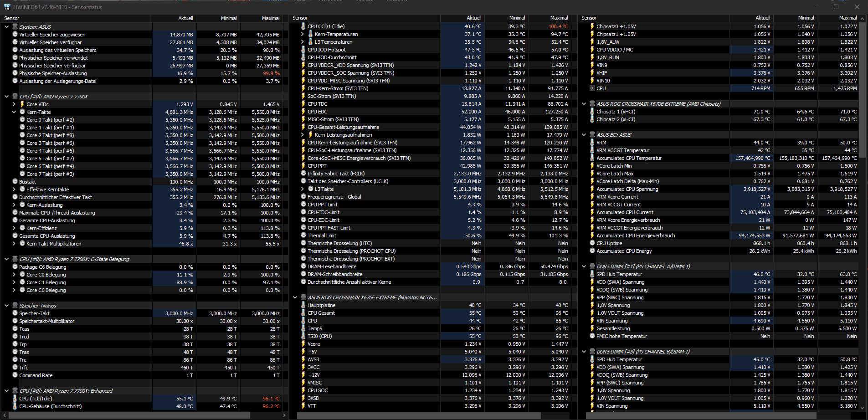Viewport: 868px width, 420px height.
Task: Collapse the System: ASUS sensor group
Action: tap(6, 27)
